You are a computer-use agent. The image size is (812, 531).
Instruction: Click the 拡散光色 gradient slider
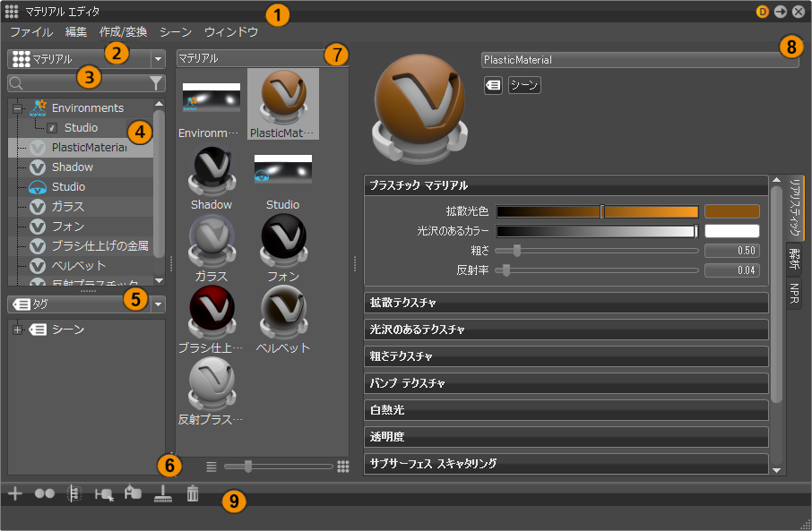point(597,211)
